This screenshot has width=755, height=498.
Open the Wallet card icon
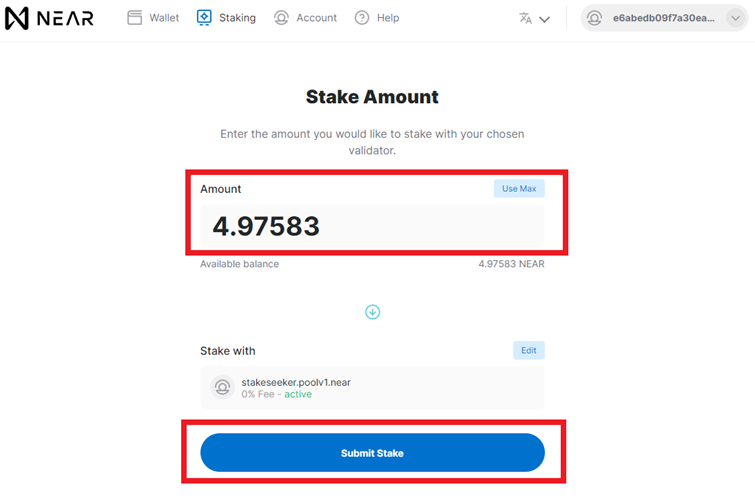pos(135,18)
